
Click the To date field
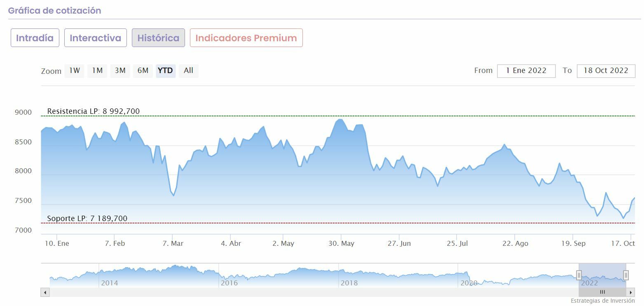(606, 71)
